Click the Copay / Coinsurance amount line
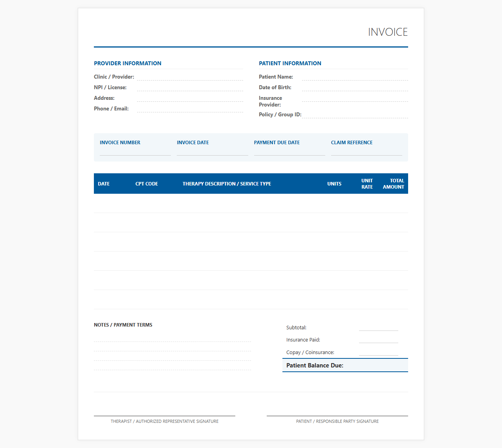This screenshot has width=502, height=448. click(x=379, y=352)
